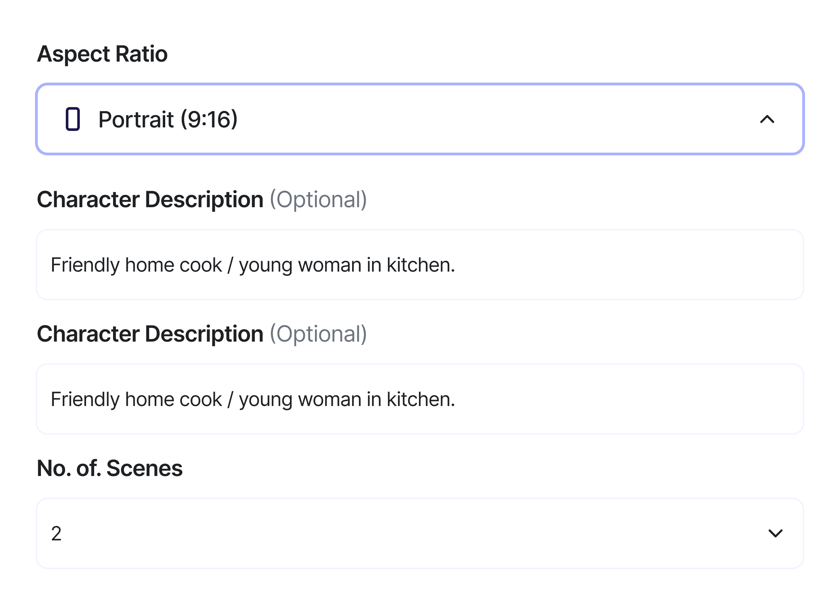
Task: Click the second Character Description label
Action: click(150, 334)
